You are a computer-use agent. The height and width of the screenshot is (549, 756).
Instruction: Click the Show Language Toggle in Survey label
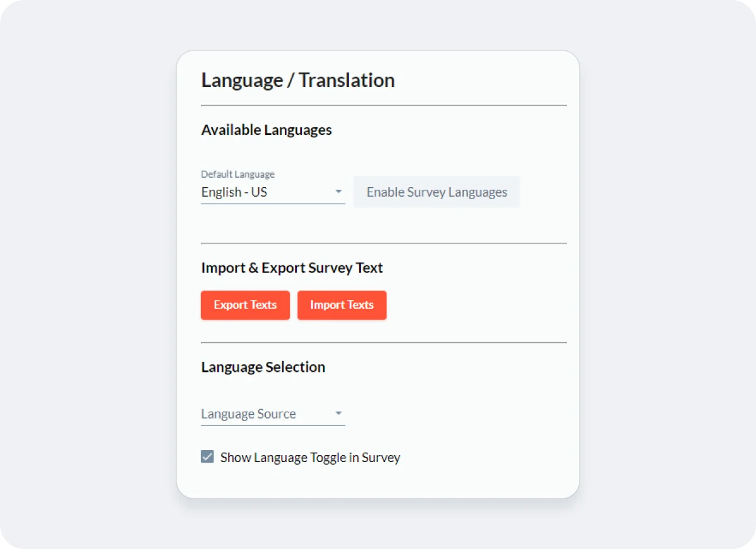click(x=311, y=458)
